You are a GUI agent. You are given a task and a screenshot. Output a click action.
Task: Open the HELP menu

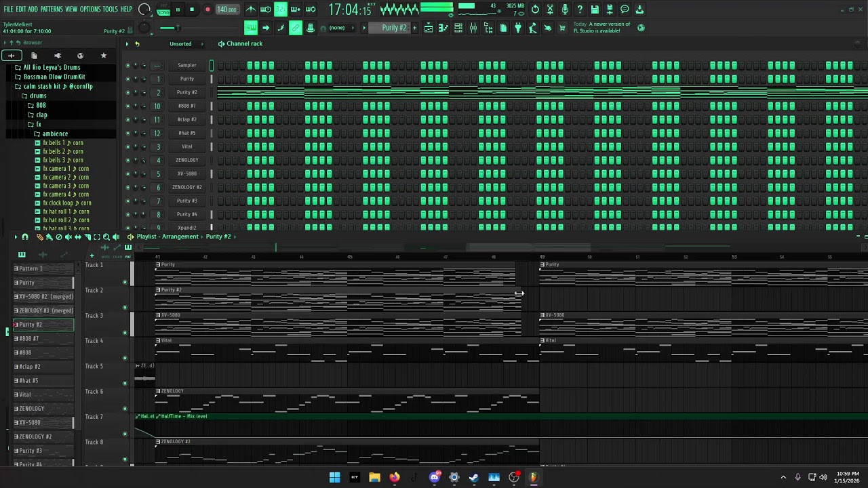[127, 9]
